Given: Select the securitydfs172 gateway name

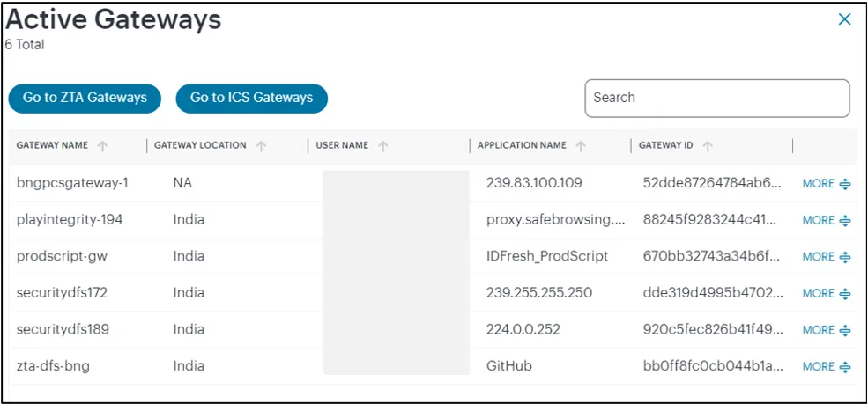Looking at the screenshot, I should (62, 293).
